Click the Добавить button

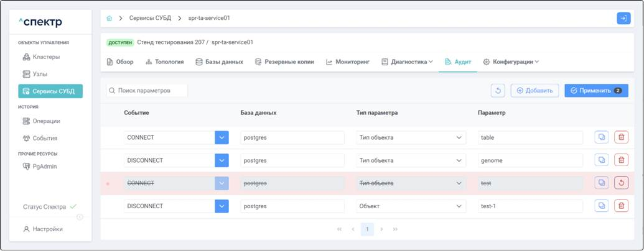(534, 91)
